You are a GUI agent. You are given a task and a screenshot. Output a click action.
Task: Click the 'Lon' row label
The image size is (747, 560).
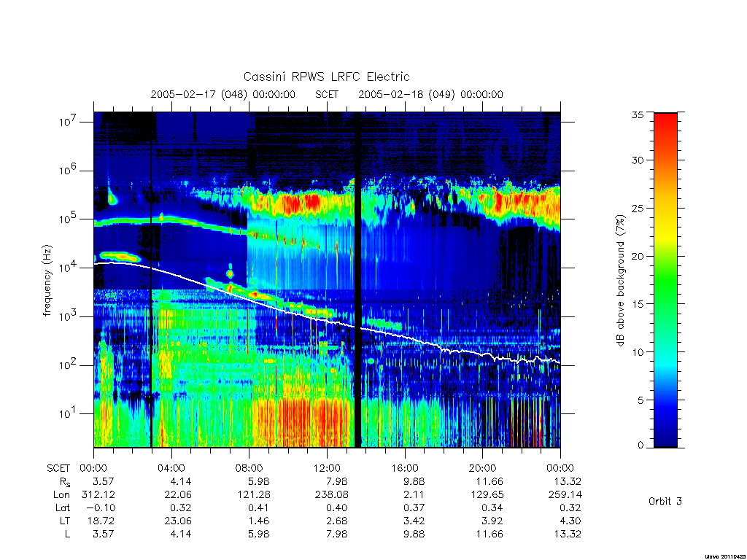(x=61, y=495)
